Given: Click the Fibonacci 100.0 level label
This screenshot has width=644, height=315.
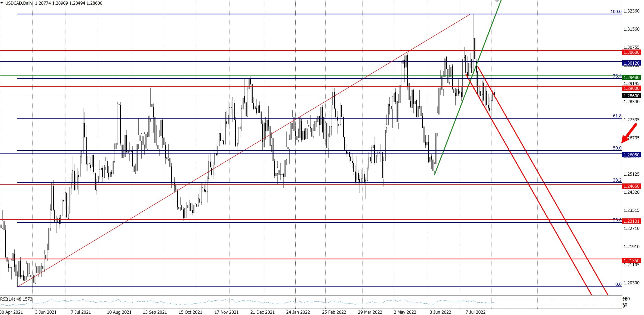Looking at the screenshot, I should point(616,12).
